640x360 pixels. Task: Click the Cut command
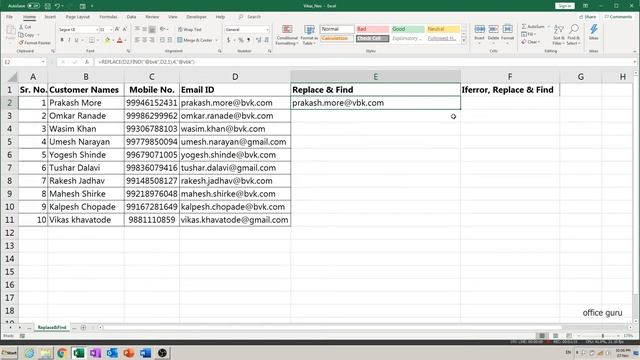pyautogui.click(x=25, y=27)
